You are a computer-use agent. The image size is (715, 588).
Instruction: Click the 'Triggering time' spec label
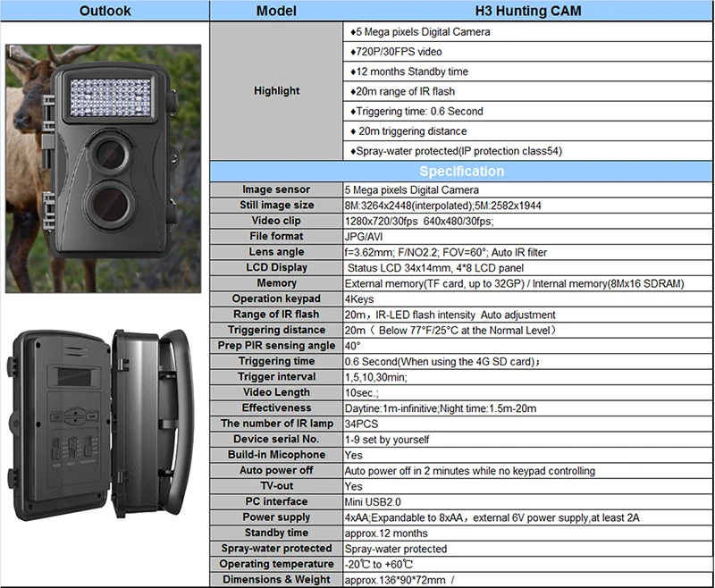[276, 361]
